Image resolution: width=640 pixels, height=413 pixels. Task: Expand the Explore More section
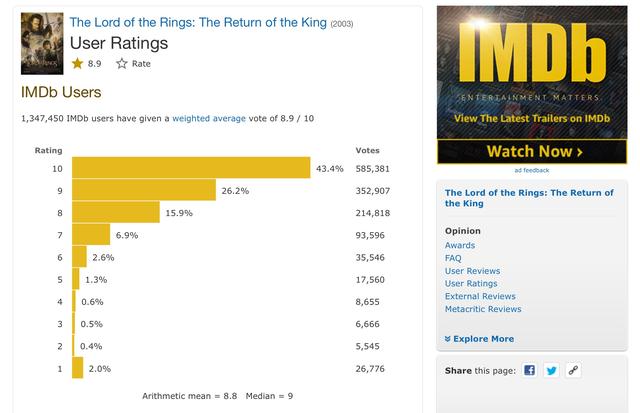(479, 339)
